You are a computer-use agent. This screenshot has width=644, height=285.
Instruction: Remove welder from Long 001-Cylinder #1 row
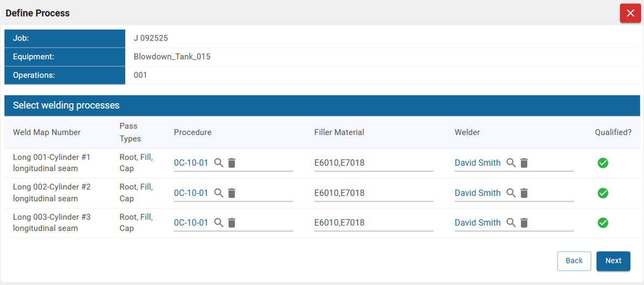[x=524, y=163]
